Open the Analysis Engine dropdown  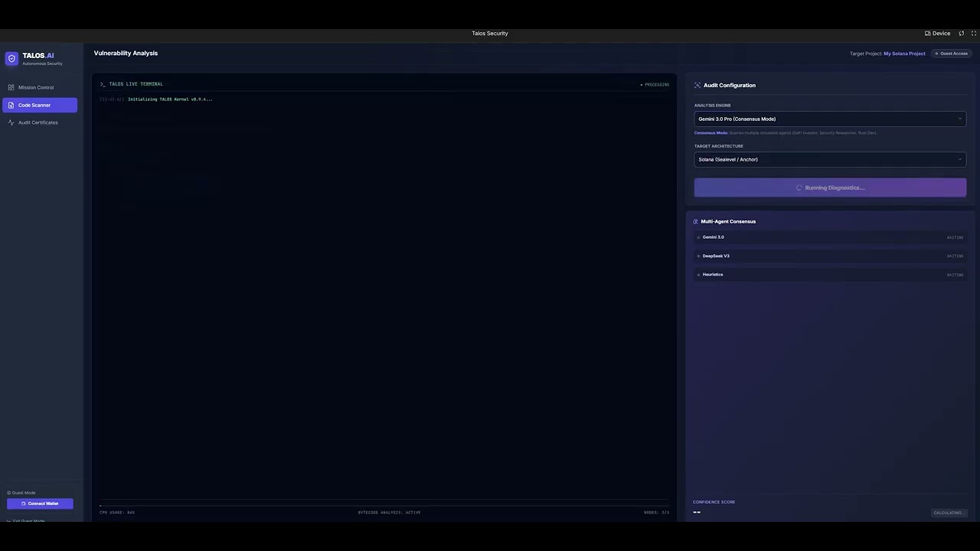pyautogui.click(x=830, y=119)
